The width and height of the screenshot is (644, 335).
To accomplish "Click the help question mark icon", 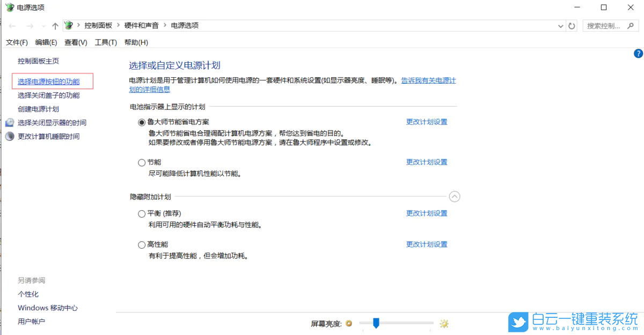I will [x=638, y=53].
